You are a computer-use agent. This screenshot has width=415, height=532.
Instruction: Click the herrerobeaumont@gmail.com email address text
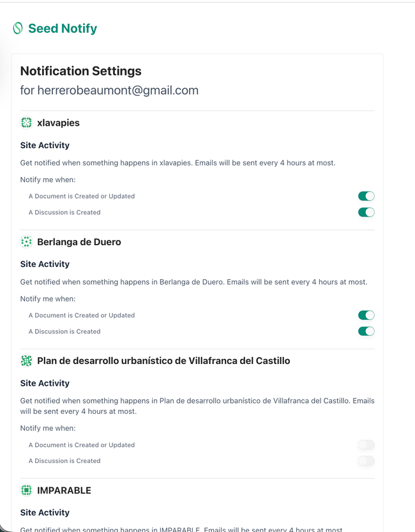click(117, 90)
